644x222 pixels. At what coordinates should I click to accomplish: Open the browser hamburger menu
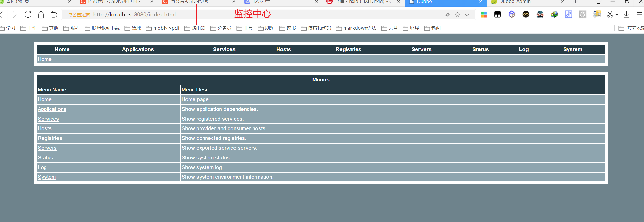[639, 15]
